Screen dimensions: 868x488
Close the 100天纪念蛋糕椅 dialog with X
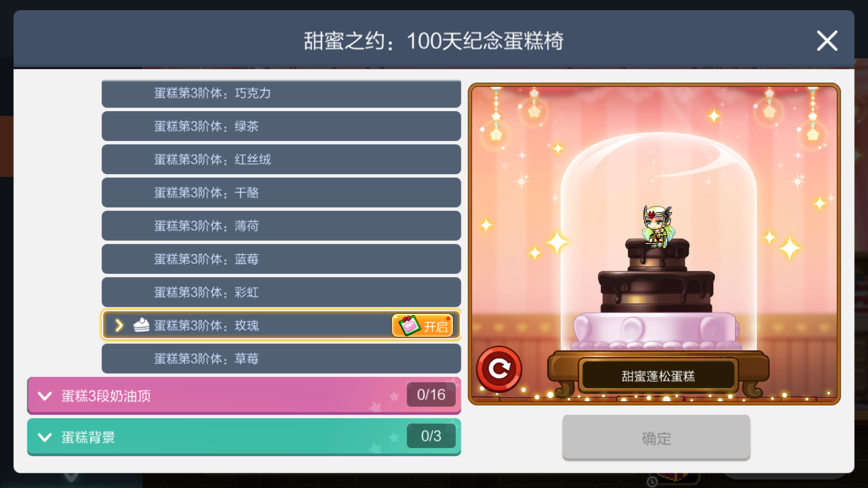pos(827,41)
